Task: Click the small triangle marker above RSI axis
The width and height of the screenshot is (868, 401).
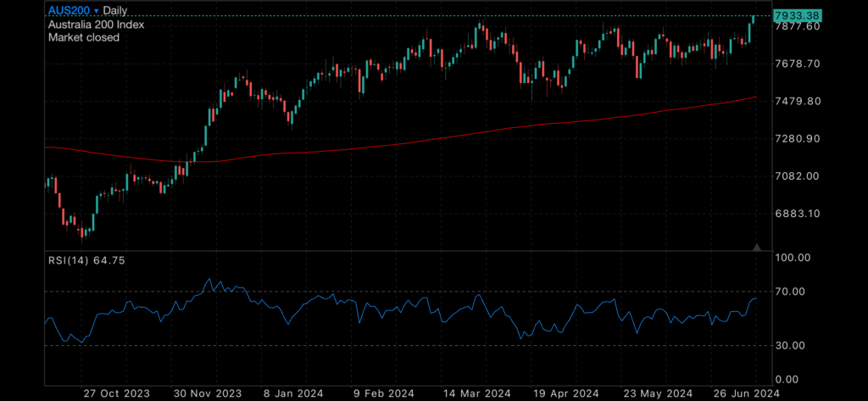Action: point(757,247)
